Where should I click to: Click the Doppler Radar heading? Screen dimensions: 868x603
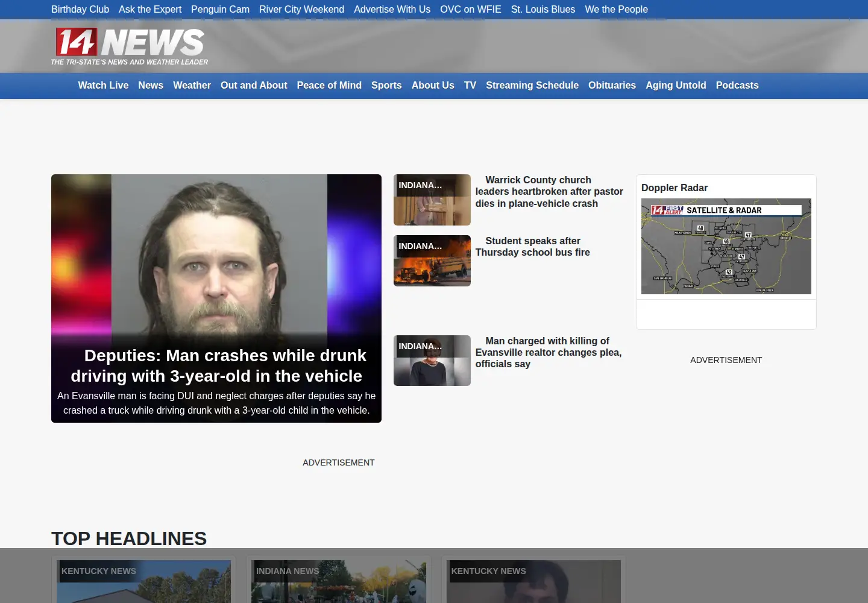675,188
